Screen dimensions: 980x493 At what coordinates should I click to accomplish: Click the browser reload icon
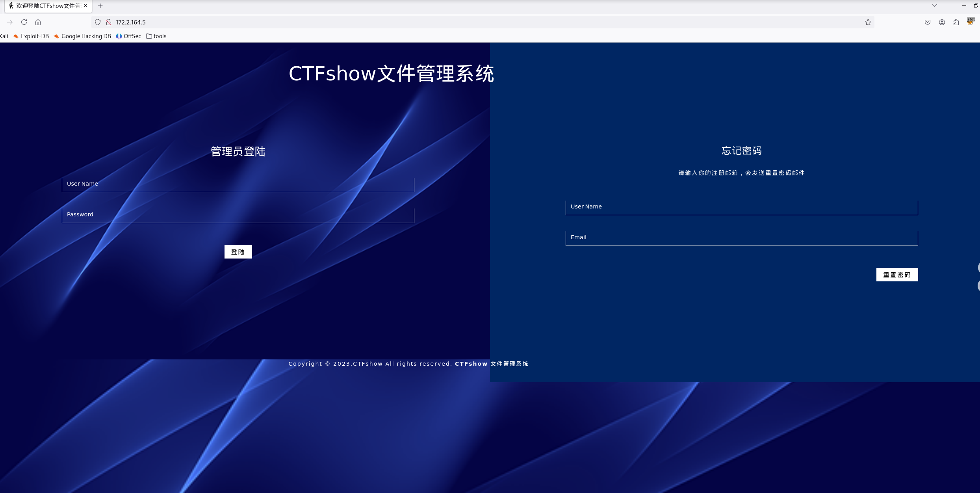point(24,22)
